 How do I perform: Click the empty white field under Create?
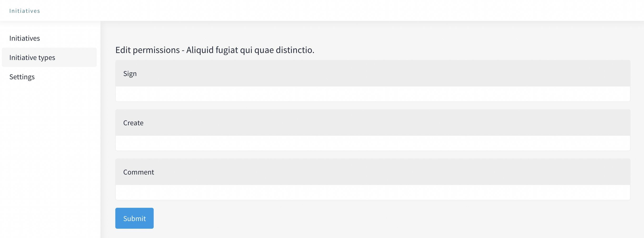tap(373, 143)
